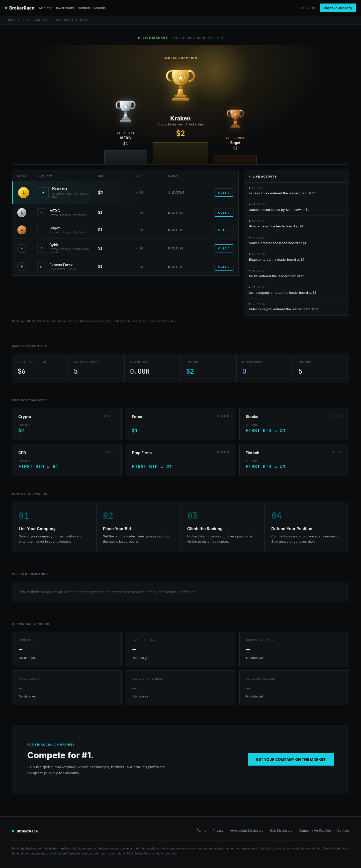Viewport: 361px width, 868px height.
Task: Click the 04 Defend Your Position step
Action: coord(307,527)
